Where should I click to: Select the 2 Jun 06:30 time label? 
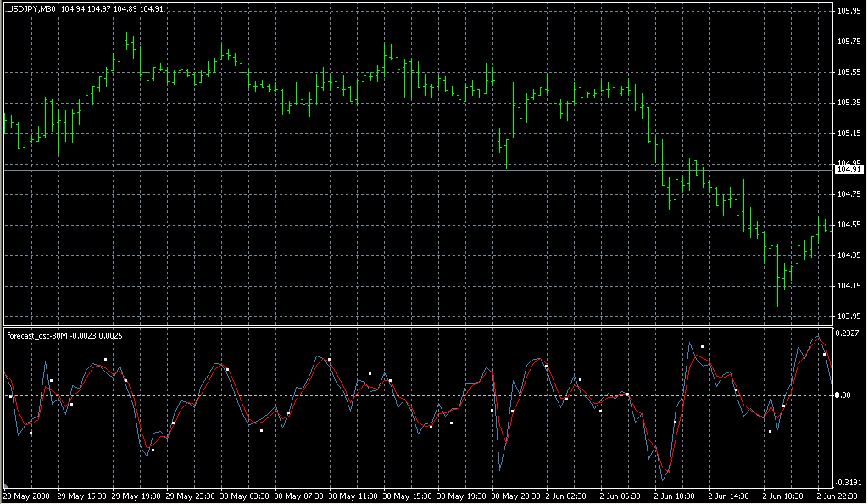pyautogui.click(x=624, y=496)
